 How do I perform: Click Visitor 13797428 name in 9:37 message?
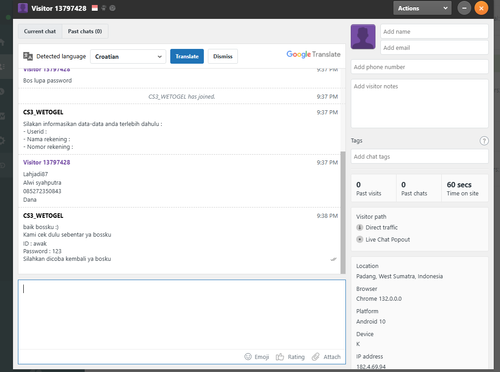[x=47, y=162]
